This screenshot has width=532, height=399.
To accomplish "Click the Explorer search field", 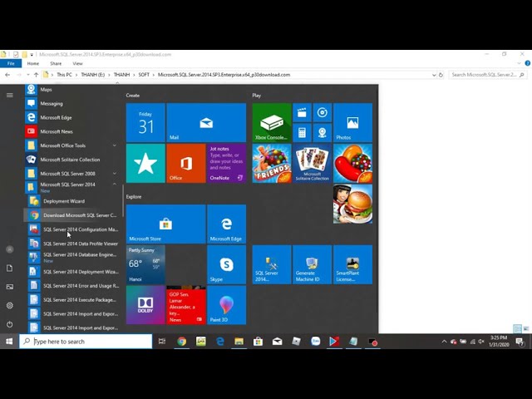I will click(x=488, y=75).
